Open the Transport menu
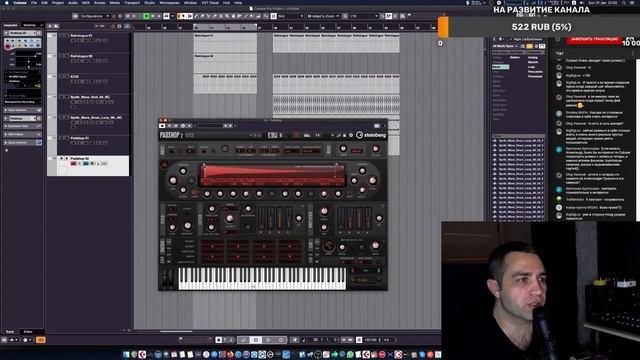Viewport: 640px width, 360px height. pos(132,2)
